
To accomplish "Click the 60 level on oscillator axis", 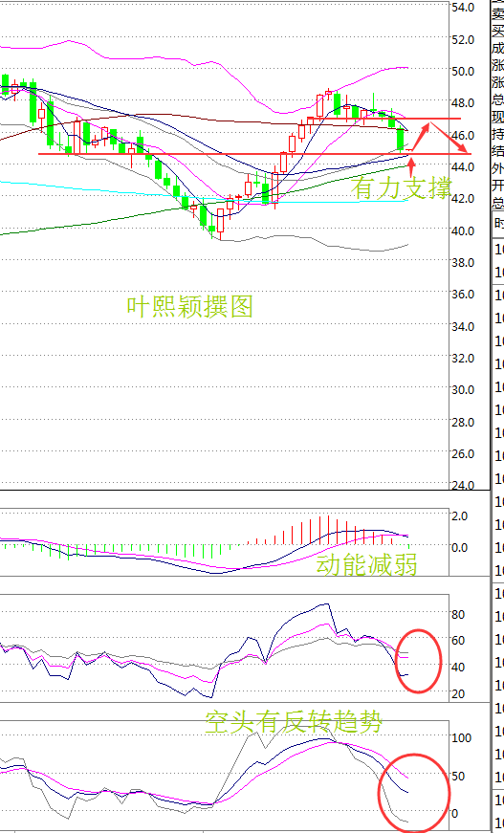I will coord(458,641).
